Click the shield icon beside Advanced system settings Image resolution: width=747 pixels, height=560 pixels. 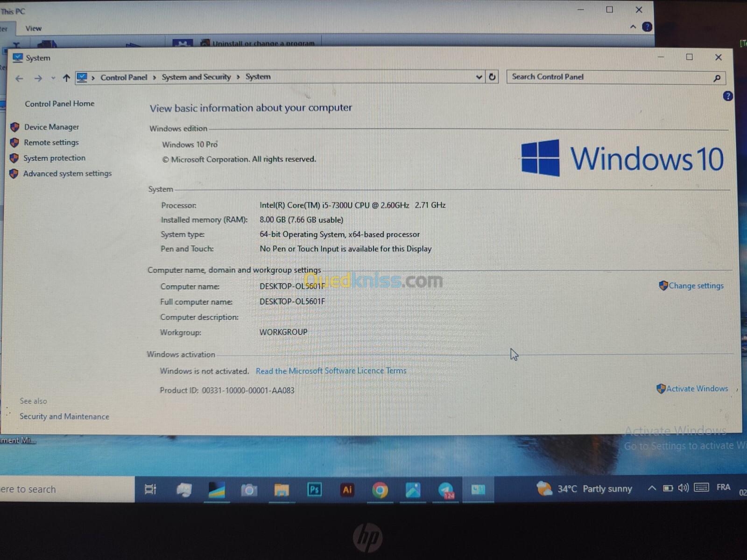coord(14,174)
